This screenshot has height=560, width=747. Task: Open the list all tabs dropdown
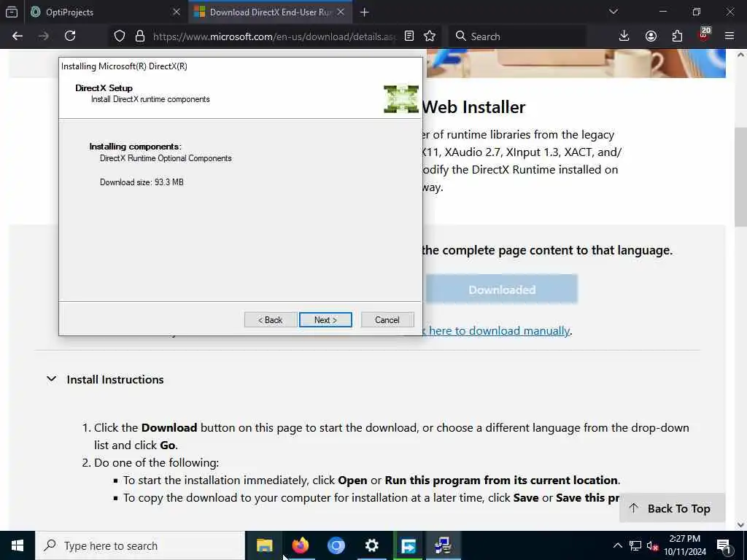(613, 12)
